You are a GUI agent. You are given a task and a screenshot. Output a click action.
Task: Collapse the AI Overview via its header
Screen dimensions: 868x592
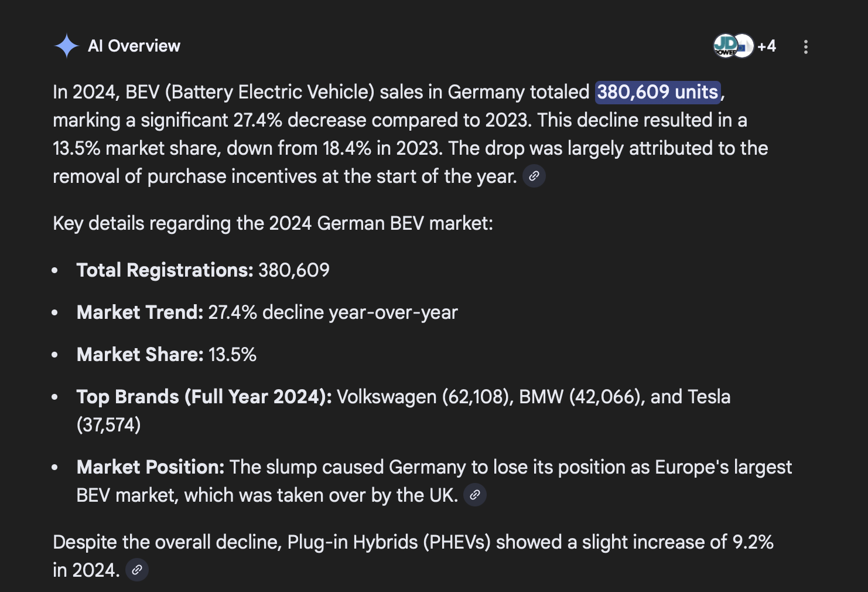pos(134,45)
